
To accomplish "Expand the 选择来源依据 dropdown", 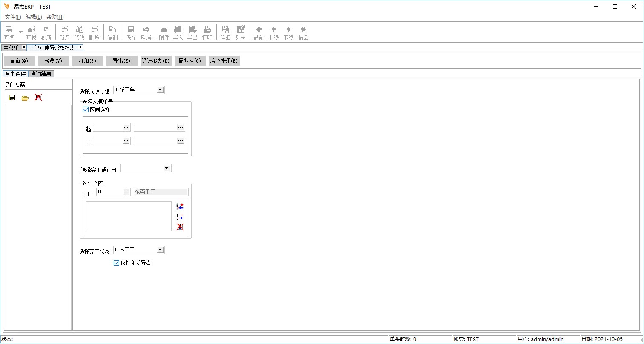I will click(x=160, y=90).
